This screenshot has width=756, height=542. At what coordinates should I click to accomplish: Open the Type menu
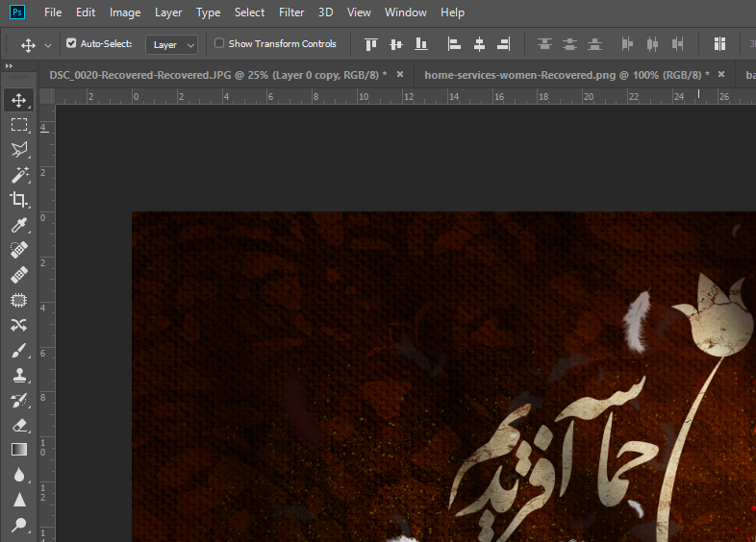[x=209, y=12]
